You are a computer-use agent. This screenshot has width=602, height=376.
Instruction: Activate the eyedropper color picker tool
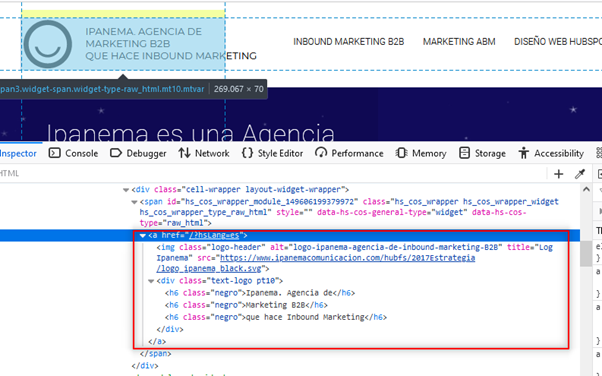[x=580, y=174]
